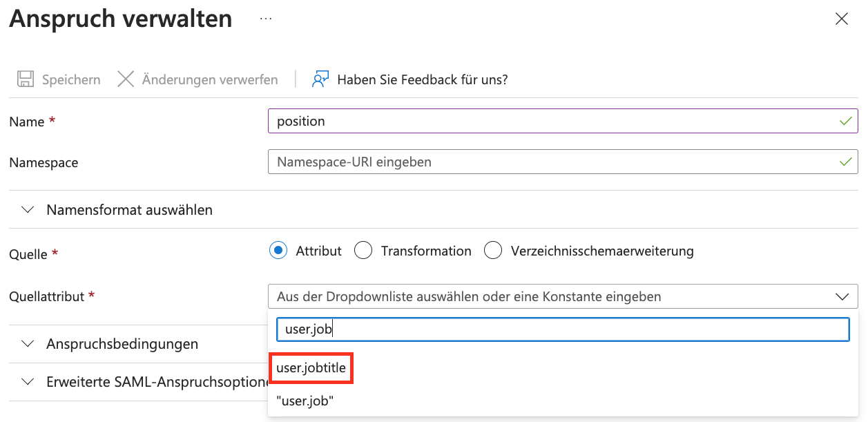Click the user.job search box
The height and width of the screenshot is (422, 868).
pos(563,329)
